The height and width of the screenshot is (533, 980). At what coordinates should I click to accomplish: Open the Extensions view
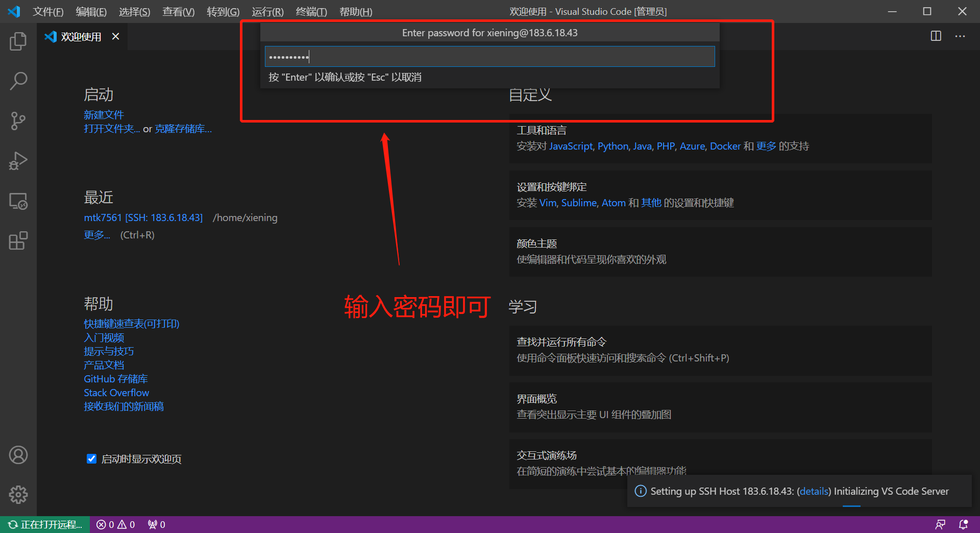click(18, 240)
